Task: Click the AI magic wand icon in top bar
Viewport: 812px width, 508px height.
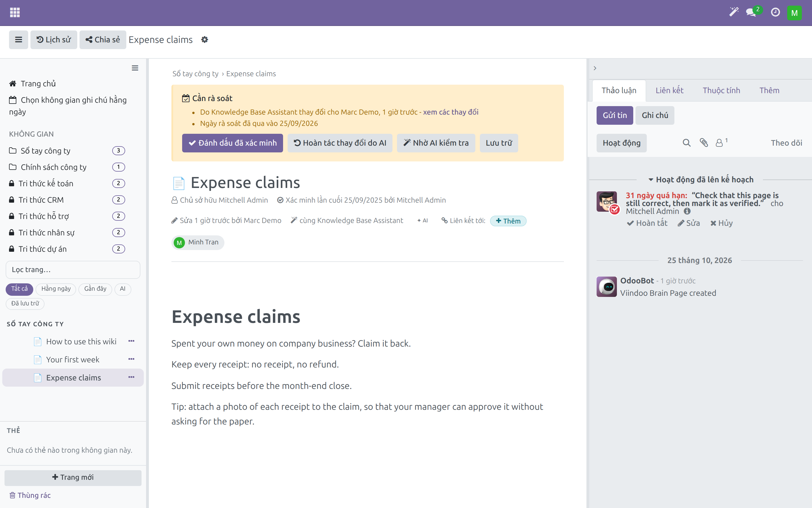Action: [734, 12]
